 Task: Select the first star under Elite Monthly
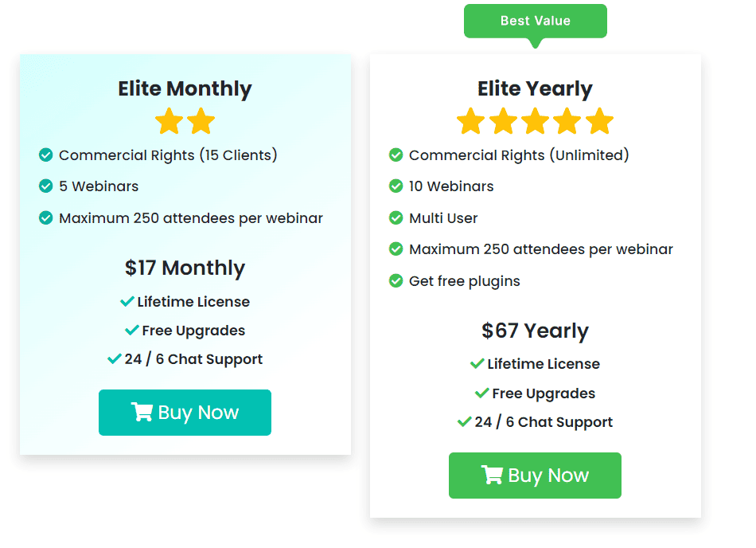(x=169, y=121)
